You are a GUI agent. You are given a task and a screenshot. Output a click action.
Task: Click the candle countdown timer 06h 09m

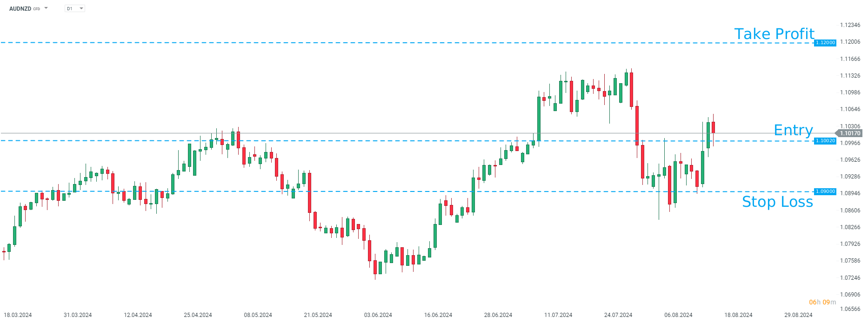tap(822, 302)
